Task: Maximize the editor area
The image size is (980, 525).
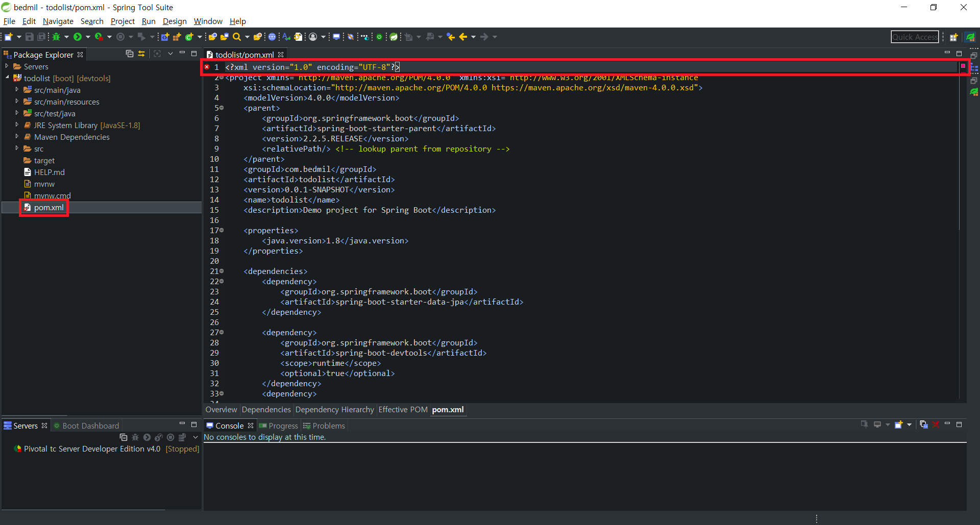Action: (x=959, y=53)
